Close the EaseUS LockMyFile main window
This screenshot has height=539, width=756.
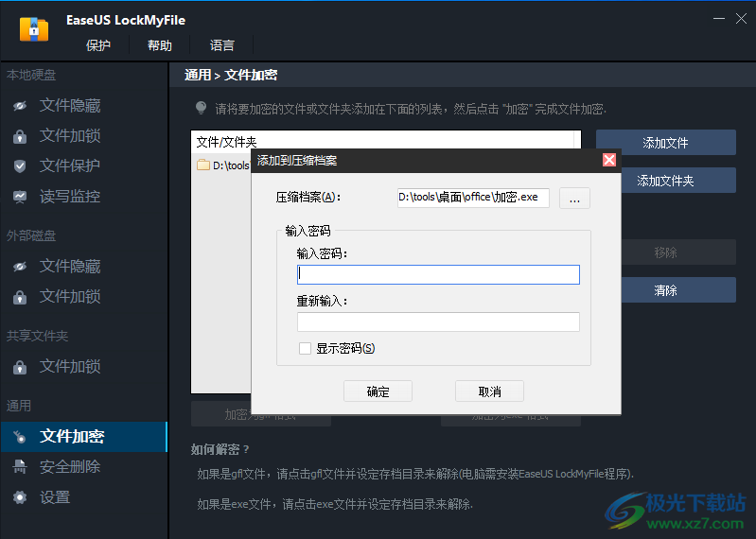(x=741, y=18)
